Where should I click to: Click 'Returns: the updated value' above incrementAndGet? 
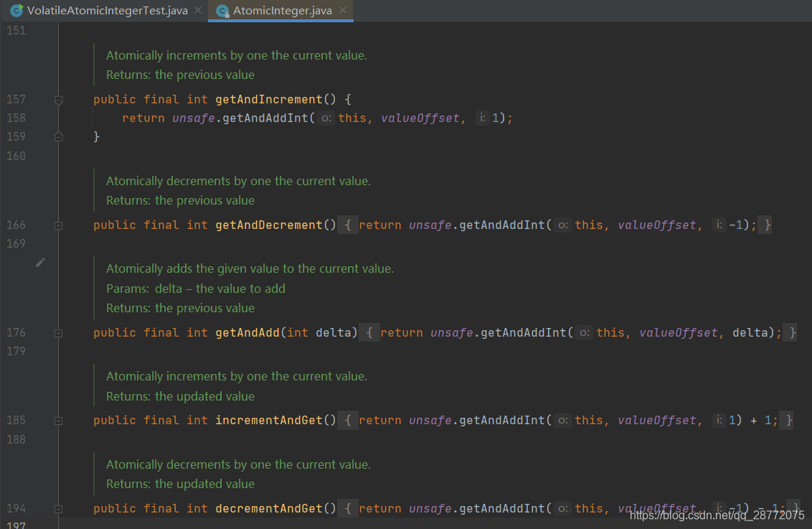[x=180, y=395]
